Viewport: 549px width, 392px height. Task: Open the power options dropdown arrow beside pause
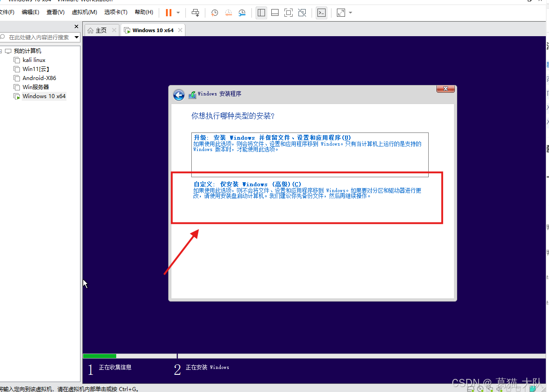point(178,13)
